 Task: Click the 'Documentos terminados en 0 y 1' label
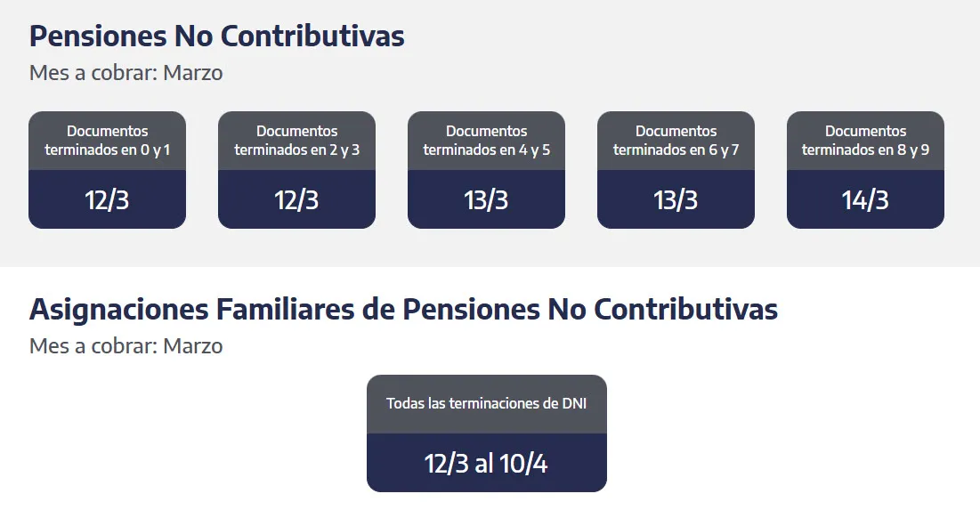click(x=107, y=141)
